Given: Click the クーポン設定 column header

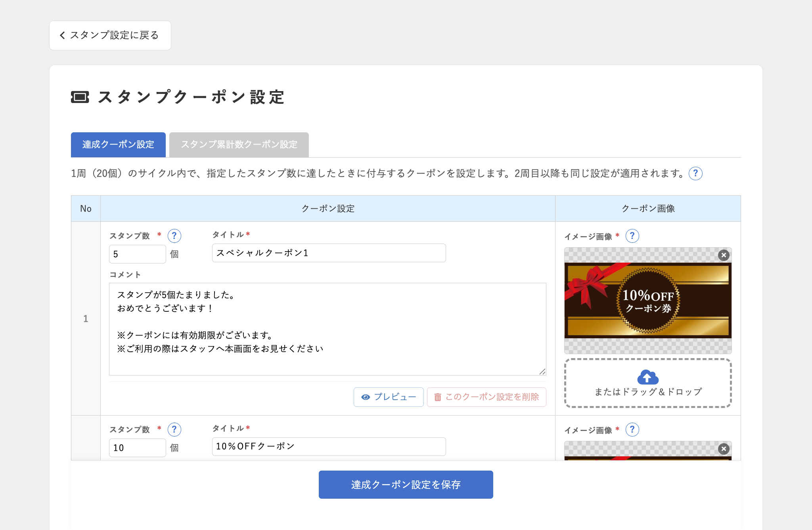Looking at the screenshot, I should pos(328,209).
